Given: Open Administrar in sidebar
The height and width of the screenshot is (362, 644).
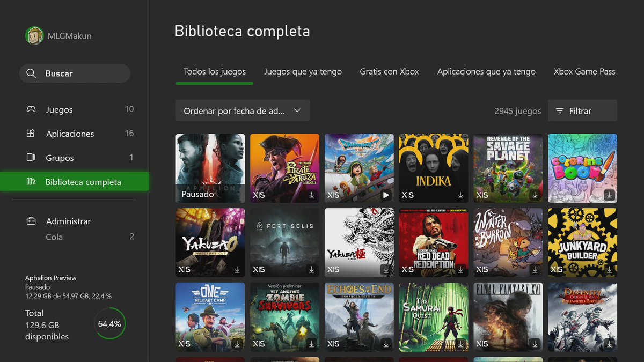Looking at the screenshot, I should [74, 221].
